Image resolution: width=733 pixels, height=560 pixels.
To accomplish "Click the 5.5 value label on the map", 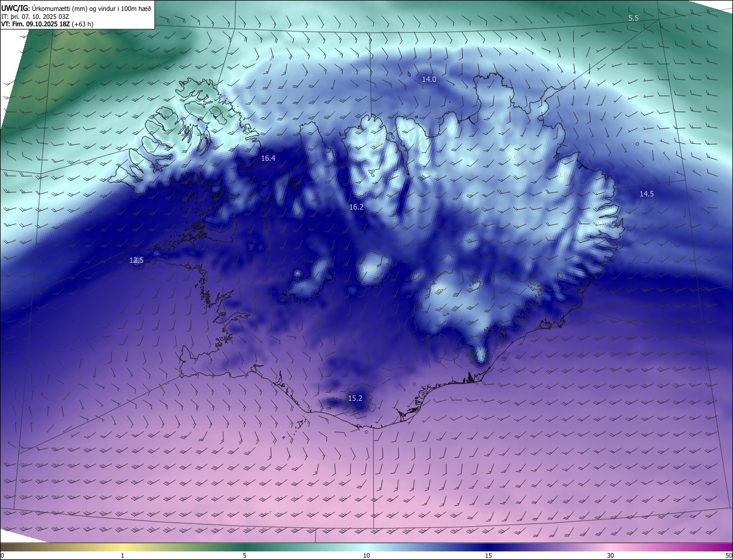I will click(x=633, y=18).
